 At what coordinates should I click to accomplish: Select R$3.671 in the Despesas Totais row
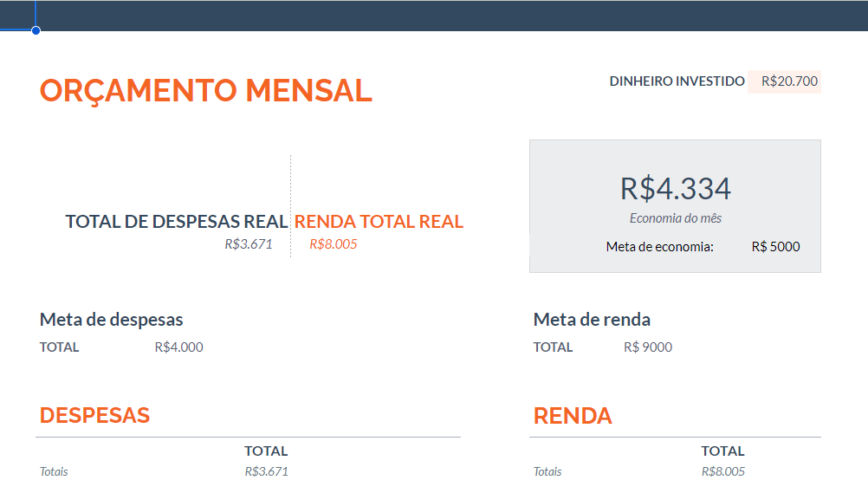[266, 471]
